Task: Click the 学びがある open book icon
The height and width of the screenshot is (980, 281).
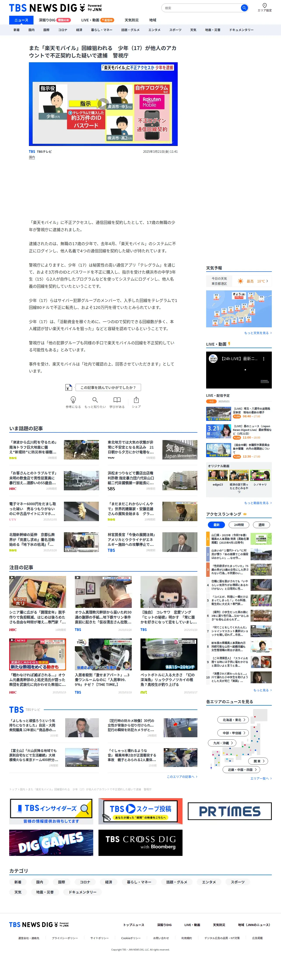Action: point(117,399)
